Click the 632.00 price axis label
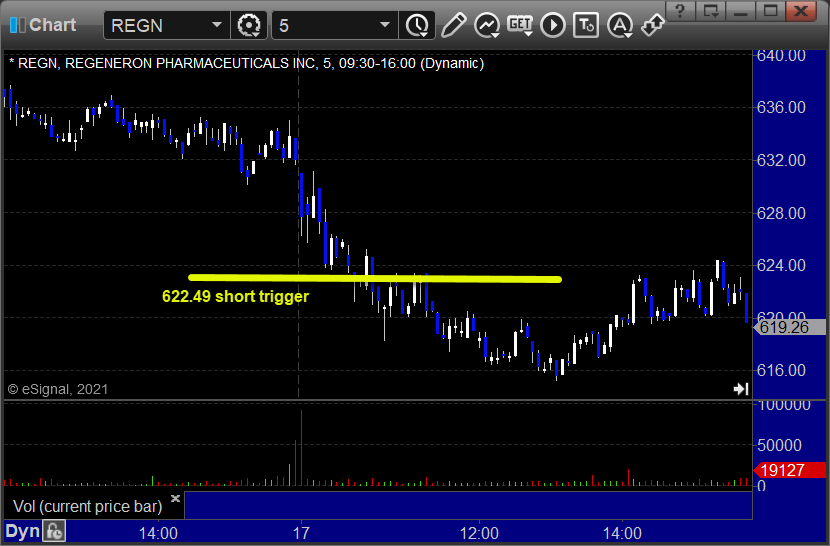Image resolution: width=830 pixels, height=546 pixels. pyautogui.click(x=781, y=160)
